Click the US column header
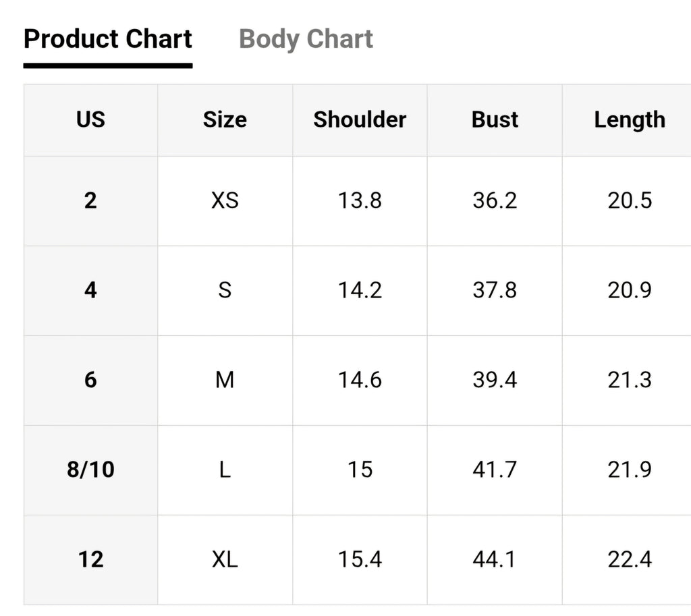Viewport: 691px width, 616px height. 91,119
